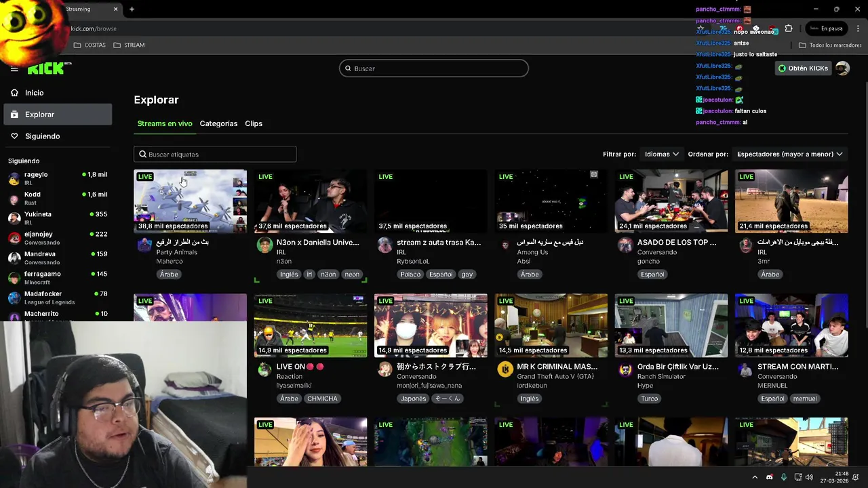Click the CHMICHA tag

(322, 399)
